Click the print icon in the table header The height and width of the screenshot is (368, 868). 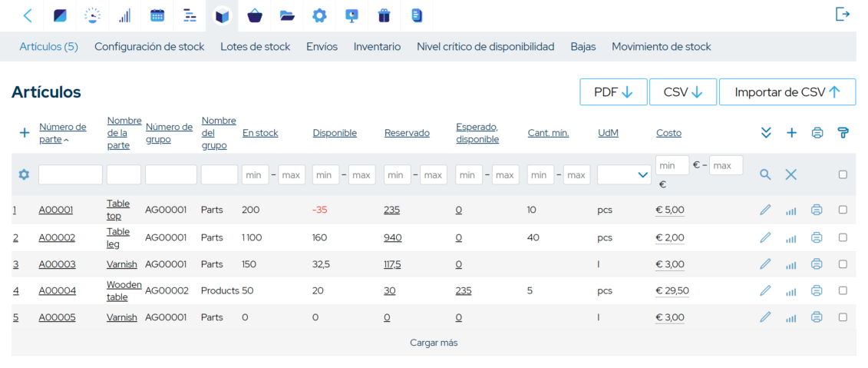tap(817, 133)
